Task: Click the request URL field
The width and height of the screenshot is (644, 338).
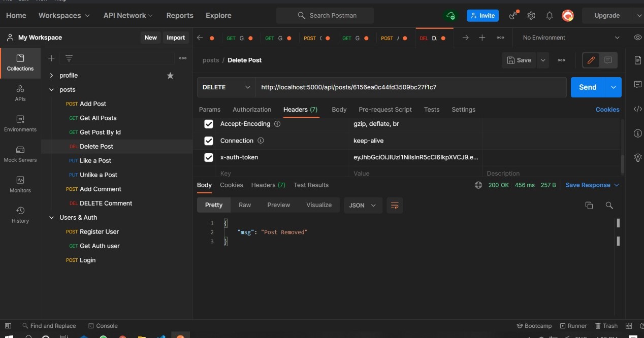Action: point(411,87)
